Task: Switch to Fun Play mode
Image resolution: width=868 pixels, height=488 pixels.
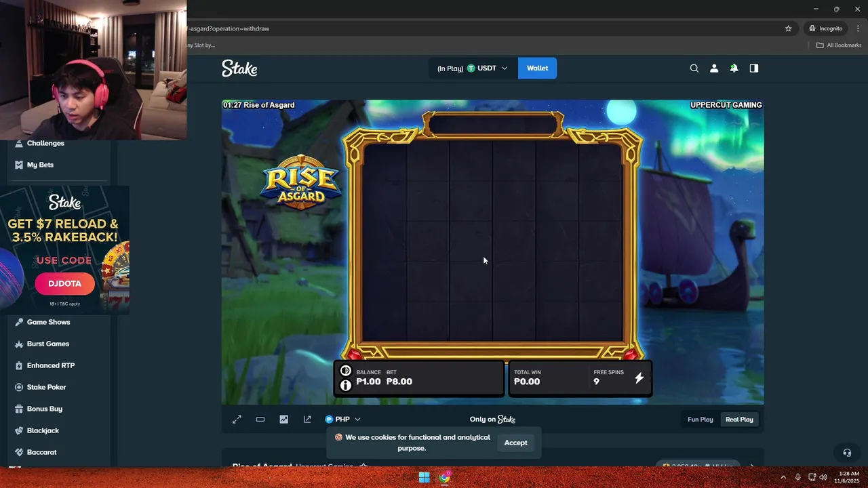Action: click(x=701, y=420)
